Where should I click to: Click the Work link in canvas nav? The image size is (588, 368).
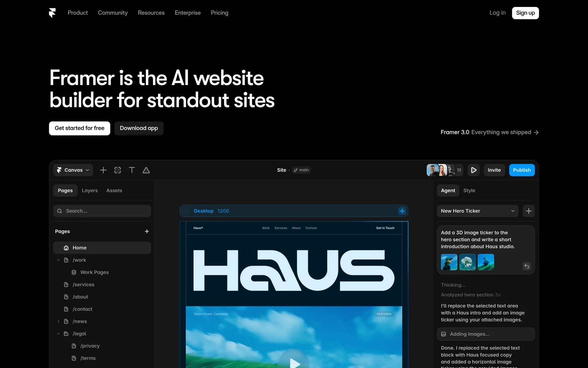tap(266, 228)
